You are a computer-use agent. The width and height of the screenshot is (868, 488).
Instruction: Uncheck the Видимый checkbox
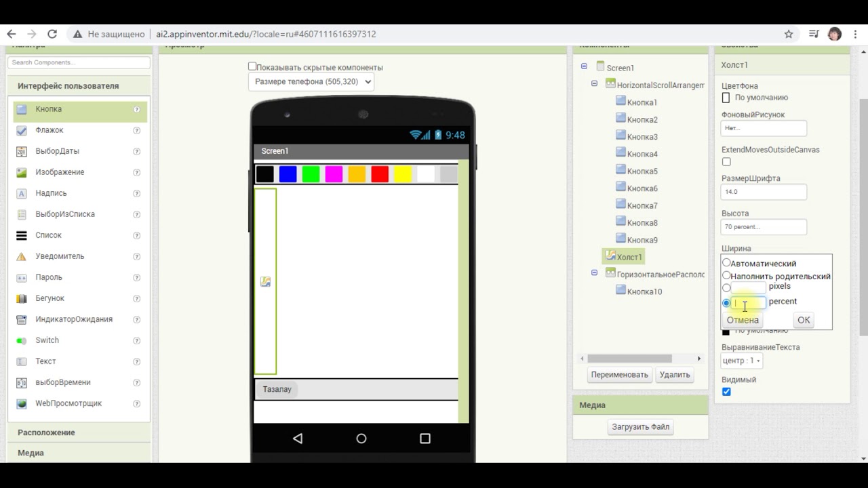click(x=726, y=392)
